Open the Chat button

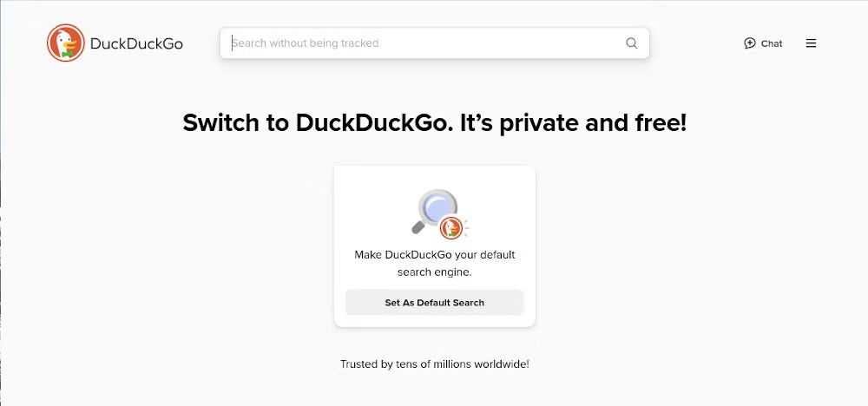pyautogui.click(x=763, y=43)
